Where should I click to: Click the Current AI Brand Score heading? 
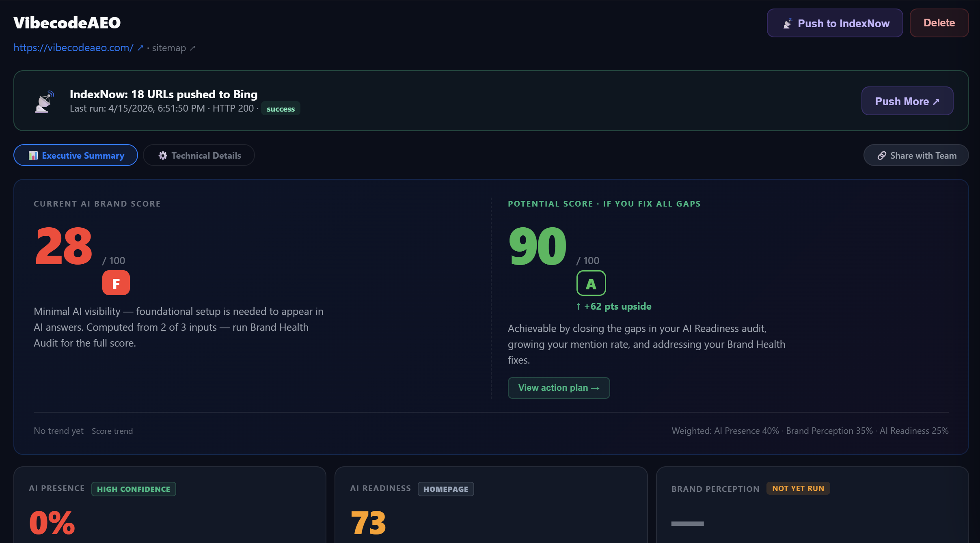[97, 204]
